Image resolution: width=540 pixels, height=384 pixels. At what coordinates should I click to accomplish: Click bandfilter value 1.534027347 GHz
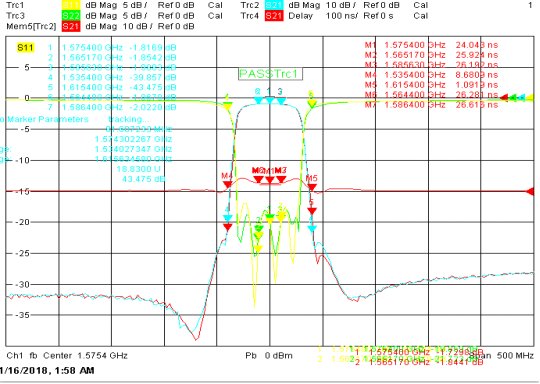pos(133,149)
